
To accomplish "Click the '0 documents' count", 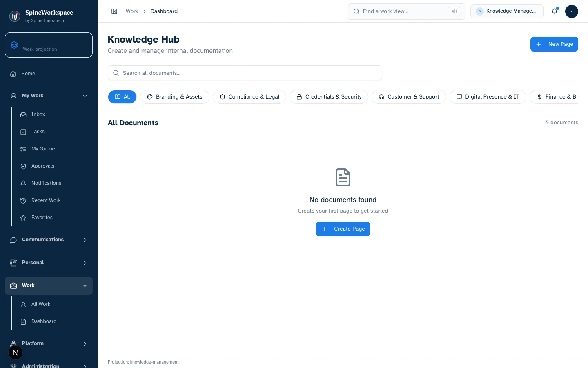I will pyautogui.click(x=561, y=123).
